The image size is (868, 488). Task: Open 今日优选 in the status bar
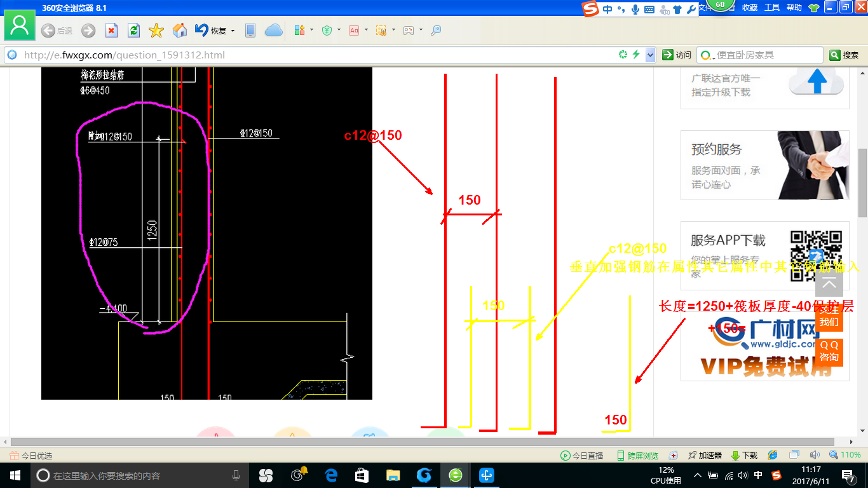(x=31, y=456)
